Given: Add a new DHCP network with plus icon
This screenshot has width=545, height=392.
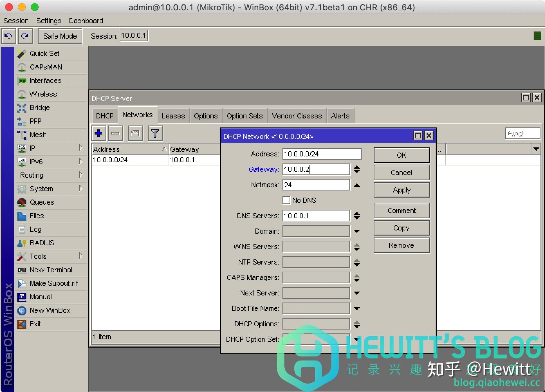Looking at the screenshot, I should click(x=98, y=133).
